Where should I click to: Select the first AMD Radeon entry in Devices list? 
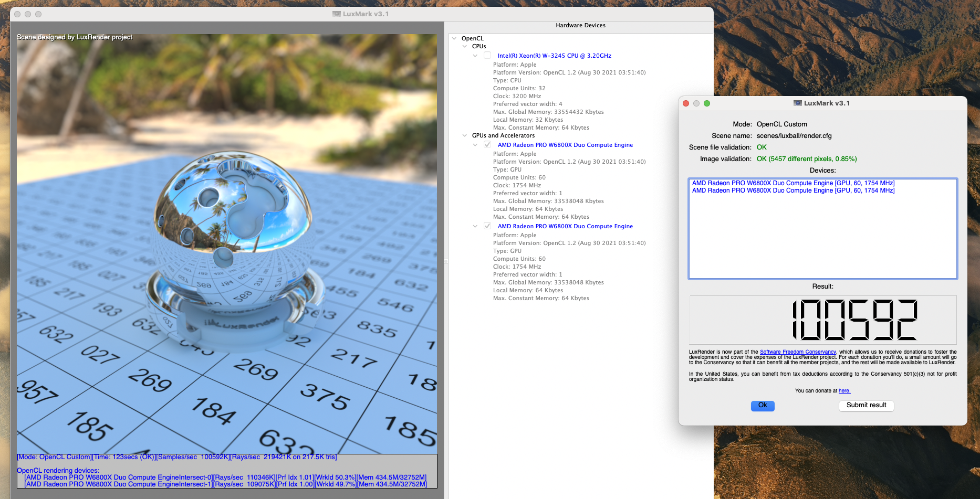coord(793,183)
